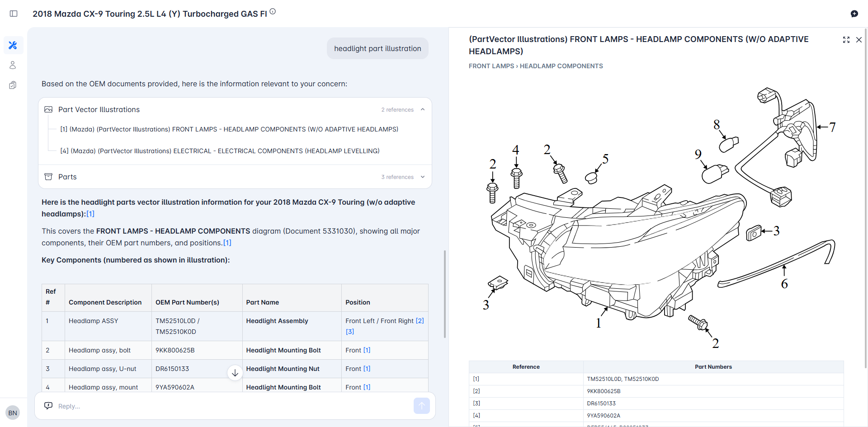Open the ELECTRICAL COMPONENTS (HEADLAMP LEVELLING) reference
Viewport: 868px width, 427px height.
click(220, 151)
